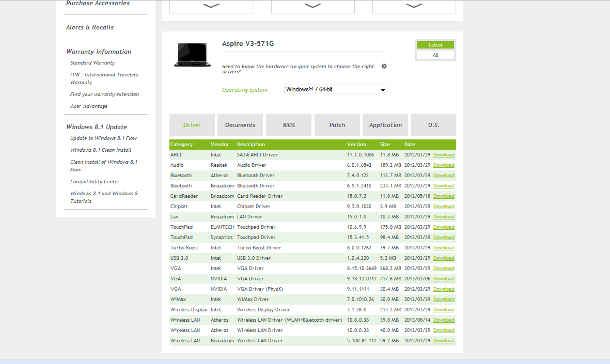Download the WLAN+Bluetooth Wireless LAN Driver

pos(444,320)
